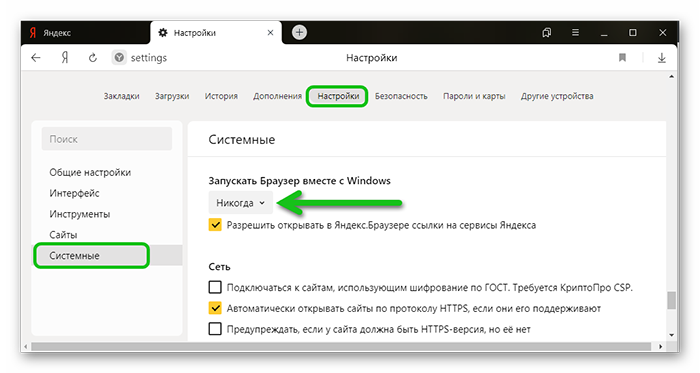Select the Настройки browser tab with the gear icon
Viewport: 700px width, 373px height.
(x=216, y=33)
